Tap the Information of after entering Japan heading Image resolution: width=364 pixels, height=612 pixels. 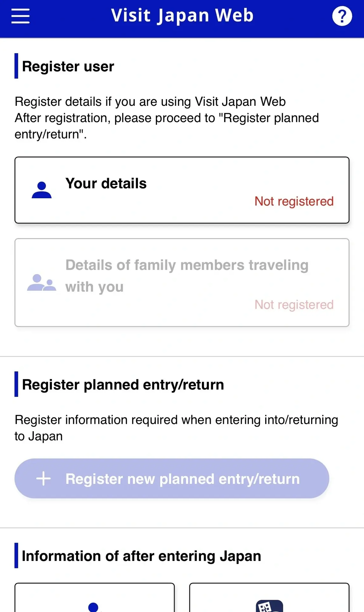(141, 556)
